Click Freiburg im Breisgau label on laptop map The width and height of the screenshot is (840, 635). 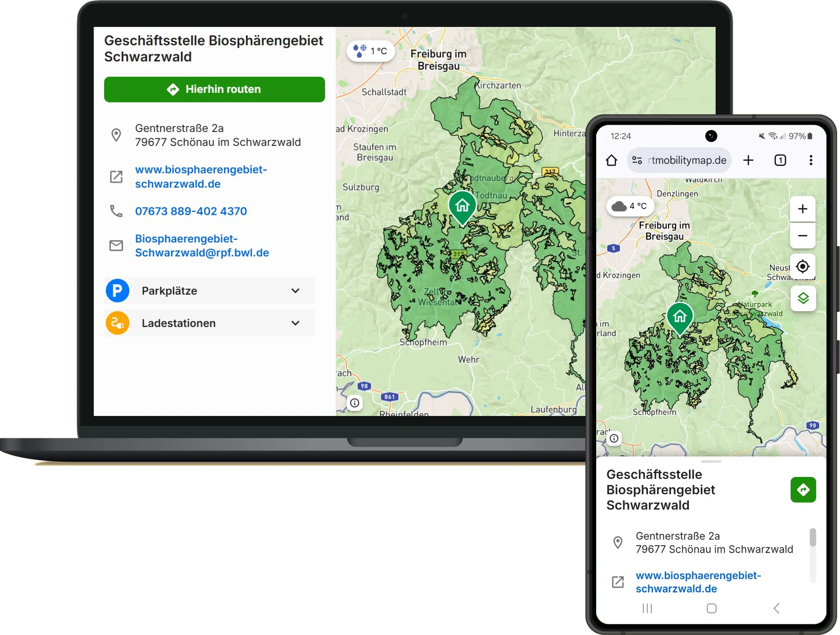point(438,60)
